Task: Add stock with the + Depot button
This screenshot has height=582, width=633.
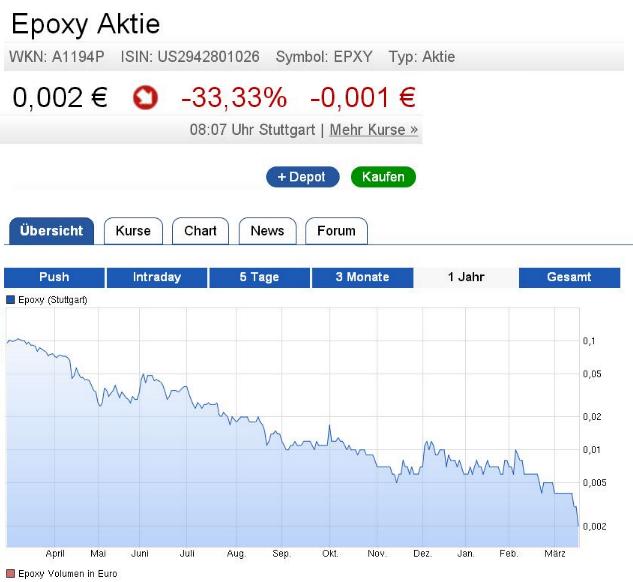Action: 303,177
